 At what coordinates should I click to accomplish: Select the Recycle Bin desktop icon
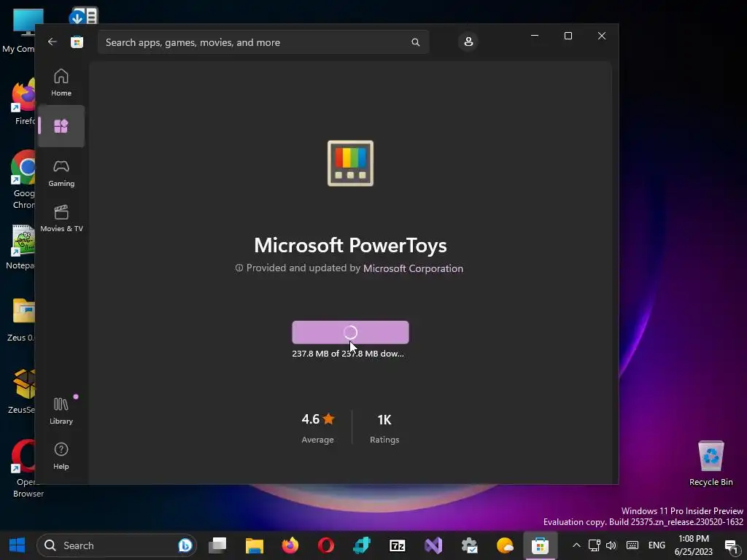click(x=711, y=463)
